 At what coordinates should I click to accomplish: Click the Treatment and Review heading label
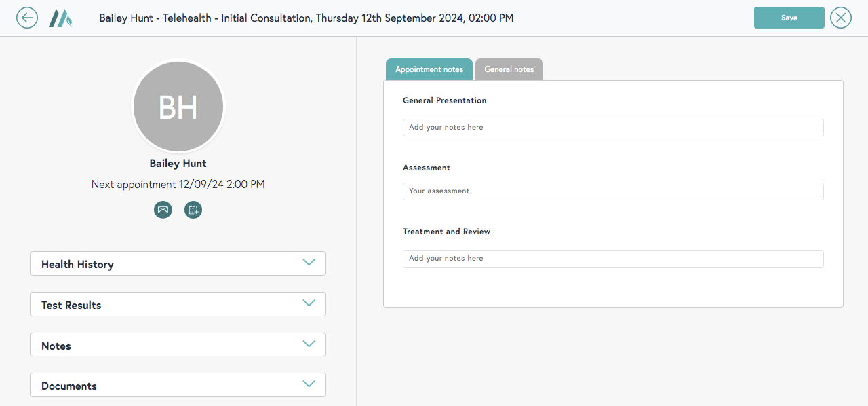[446, 232]
